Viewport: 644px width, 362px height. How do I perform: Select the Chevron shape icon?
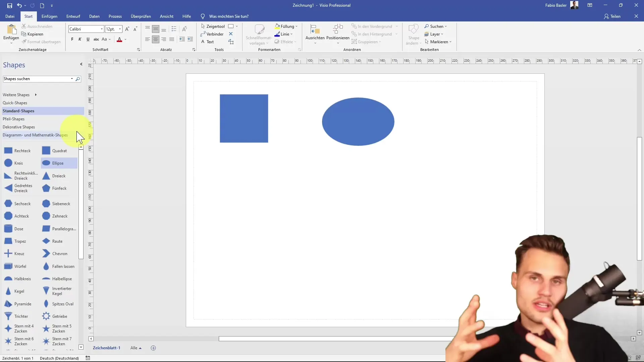[x=46, y=254]
